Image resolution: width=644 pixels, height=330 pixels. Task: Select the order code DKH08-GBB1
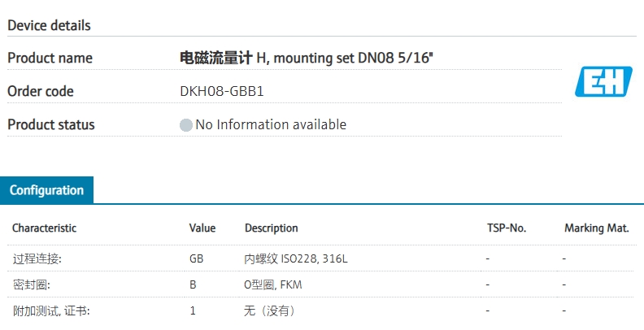click(222, 91)
